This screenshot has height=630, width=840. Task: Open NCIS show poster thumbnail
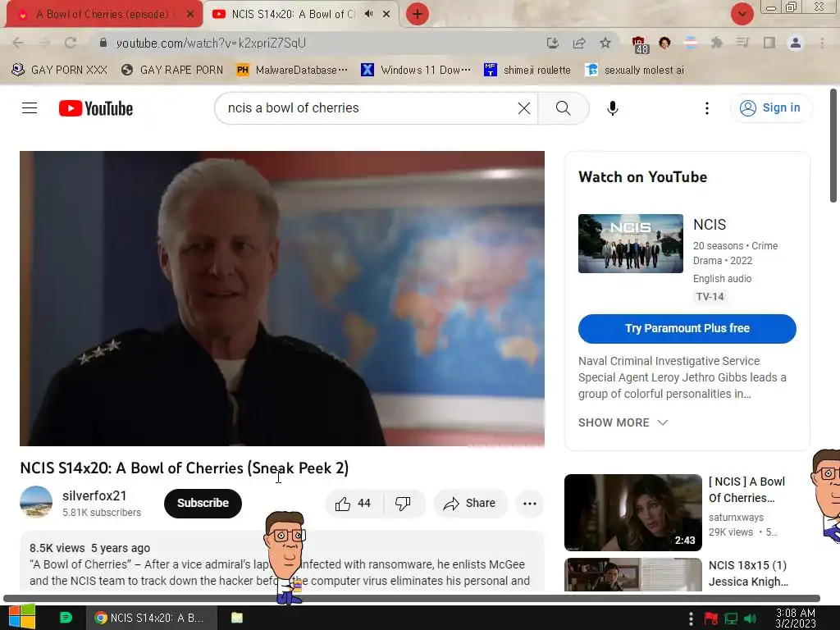631,244
